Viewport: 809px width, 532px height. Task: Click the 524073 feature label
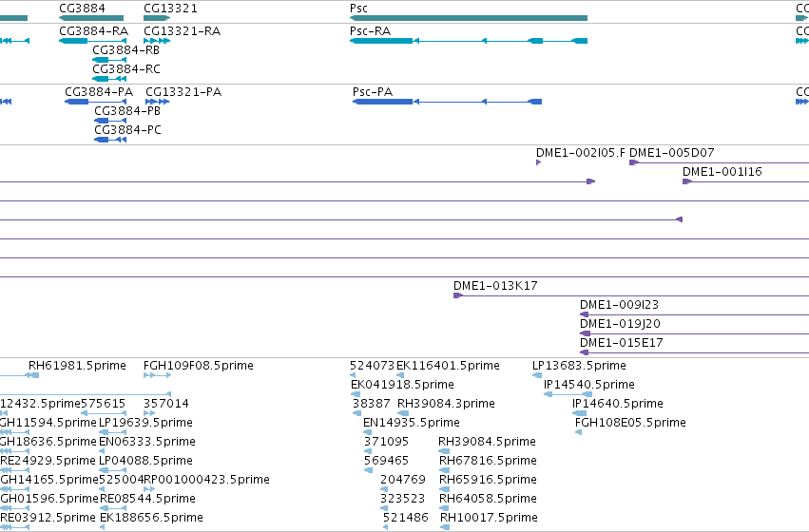[x=372, y=366]
